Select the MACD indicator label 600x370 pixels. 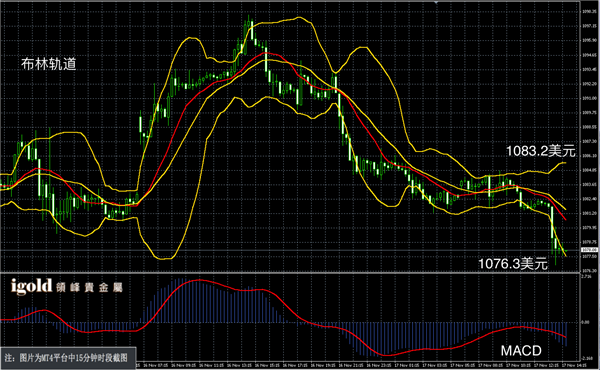point(521,350)
